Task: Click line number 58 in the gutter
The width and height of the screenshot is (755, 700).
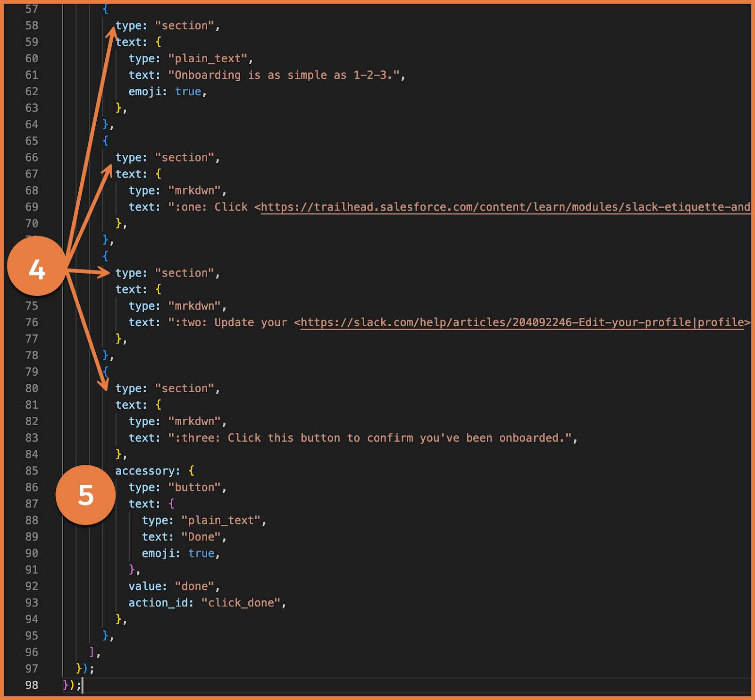Action: point(32,25)
